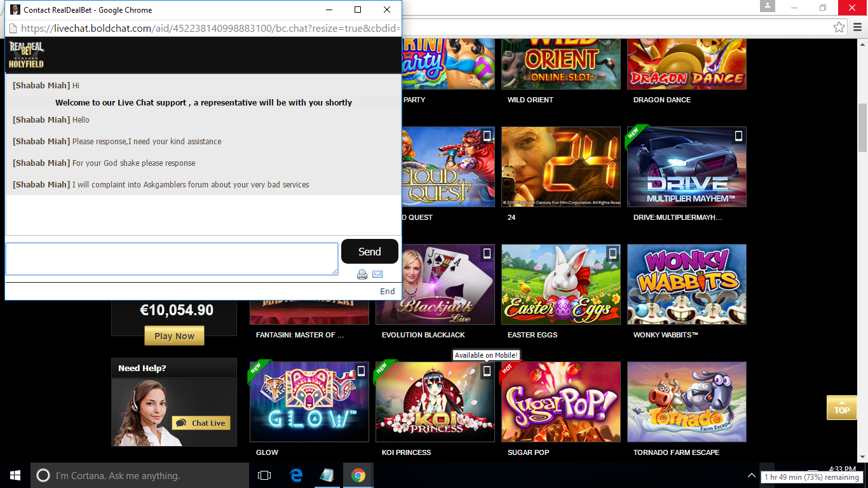Show hidden system tray icons

pyautogui.click(x=751, y=475)
